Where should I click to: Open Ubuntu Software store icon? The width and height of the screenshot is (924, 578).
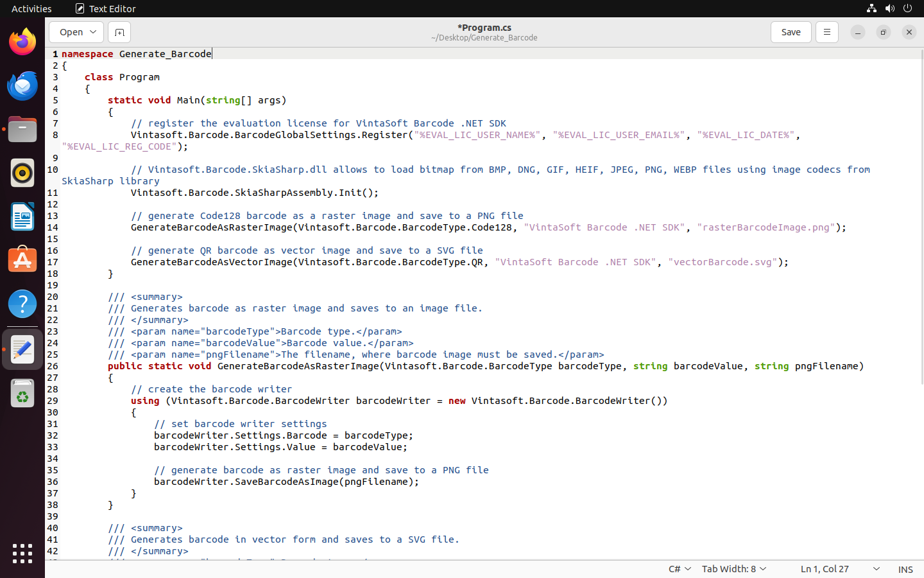point(22,261)
